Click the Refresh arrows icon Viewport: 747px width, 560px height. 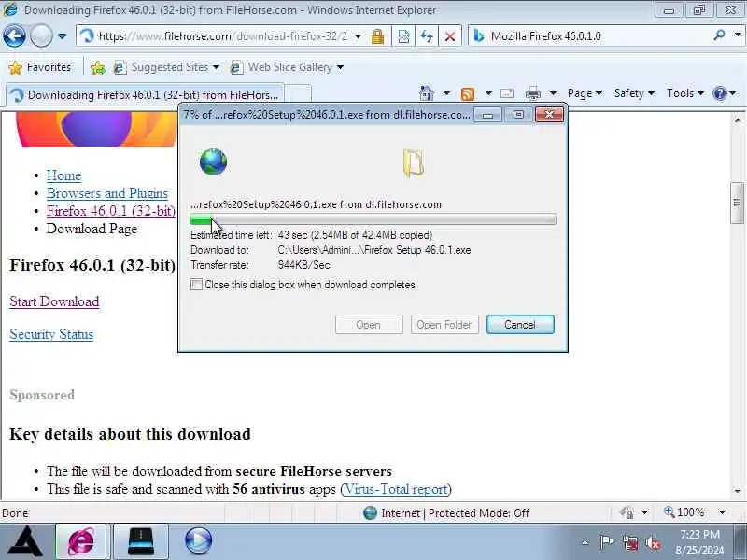(x=427, y=36)
